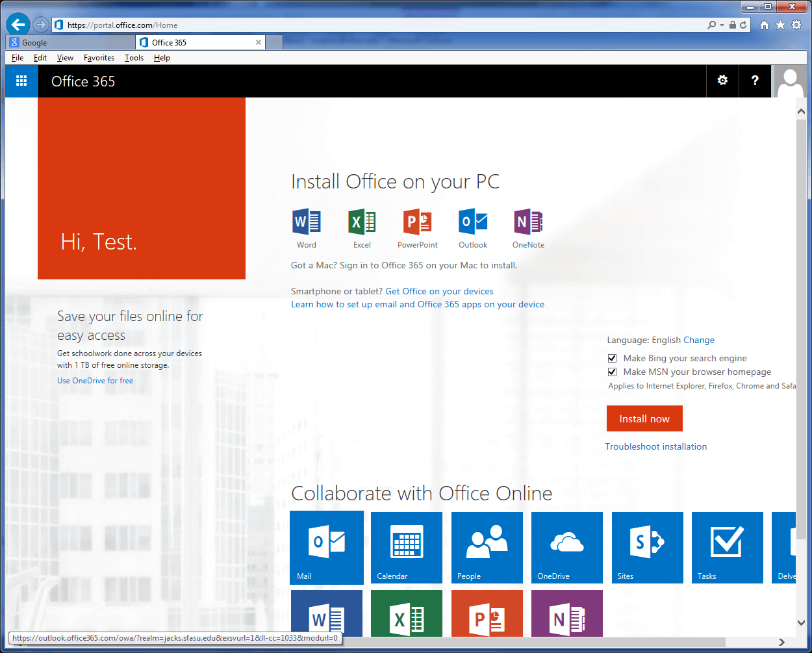Open the Calendar tile
Image resolution: width=812 pixels, height=653 pixels.
tap(407, 547)
